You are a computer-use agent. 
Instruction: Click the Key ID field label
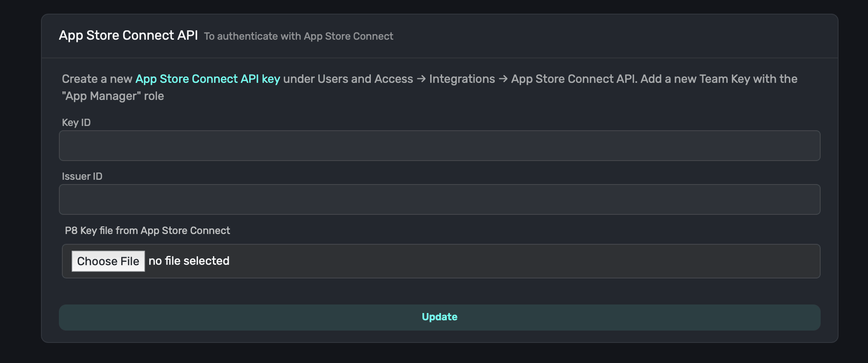tap(76, 123)
